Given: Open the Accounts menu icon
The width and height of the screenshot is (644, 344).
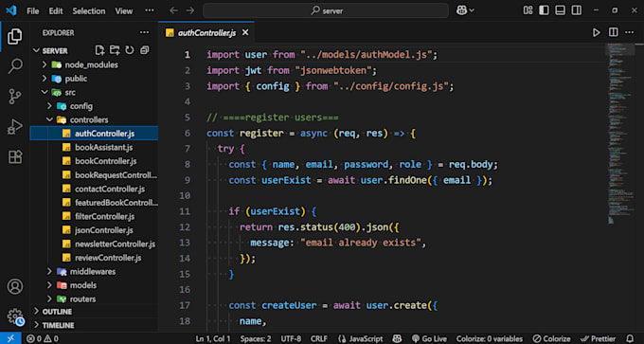Looking at the screenshot, I should (15, 286).
